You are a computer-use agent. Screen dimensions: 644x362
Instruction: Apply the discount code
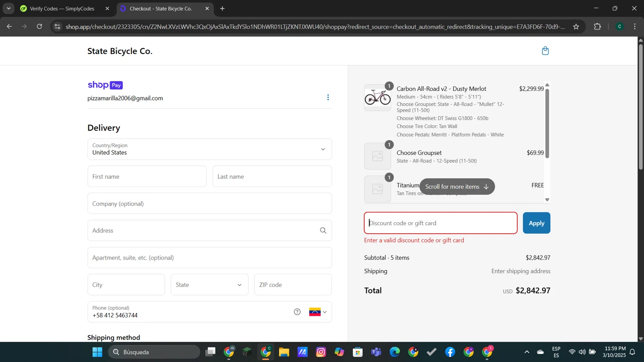pyautogui.click(x=536, y=223)
